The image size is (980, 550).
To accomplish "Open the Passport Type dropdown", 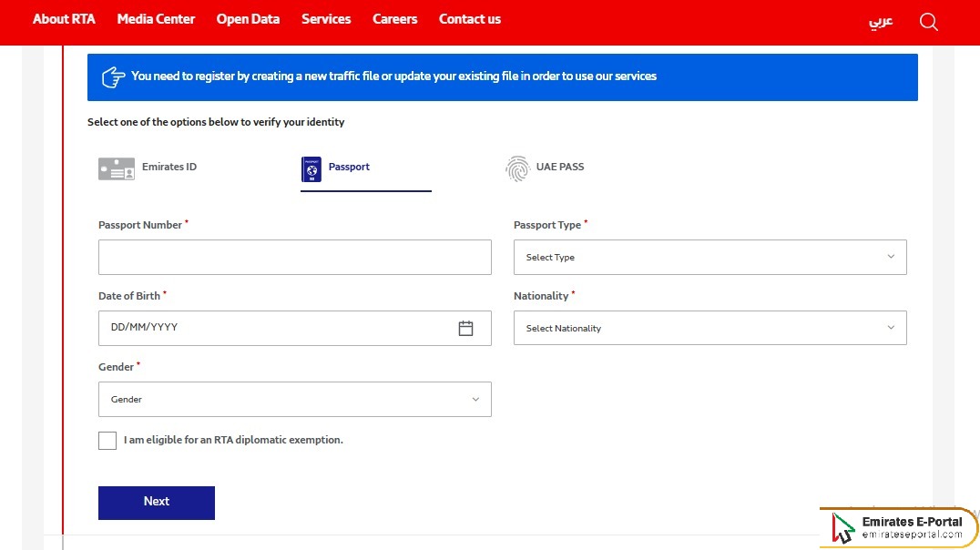I will tap(709, 257).
